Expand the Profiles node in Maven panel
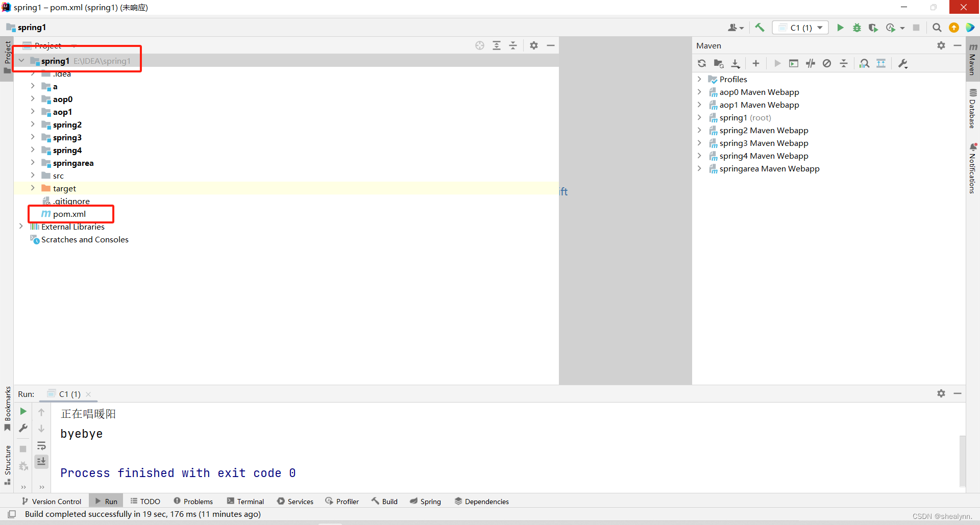 pos(699,79)
